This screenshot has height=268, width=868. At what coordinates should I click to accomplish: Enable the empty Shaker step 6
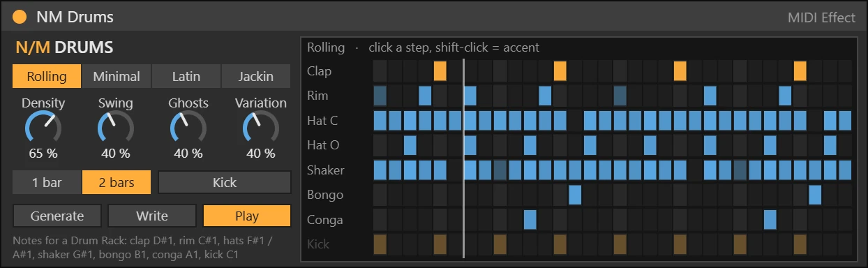(455, 170)
